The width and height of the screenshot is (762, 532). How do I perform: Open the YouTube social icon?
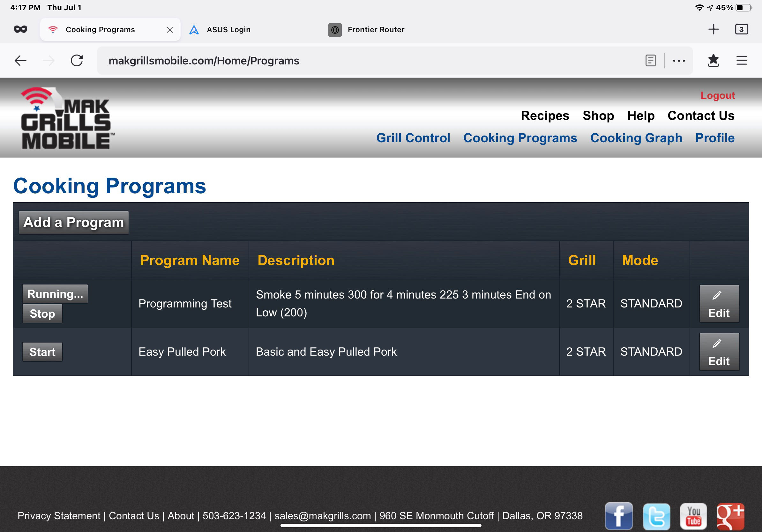pyautogui.click(x=693, y=516)
